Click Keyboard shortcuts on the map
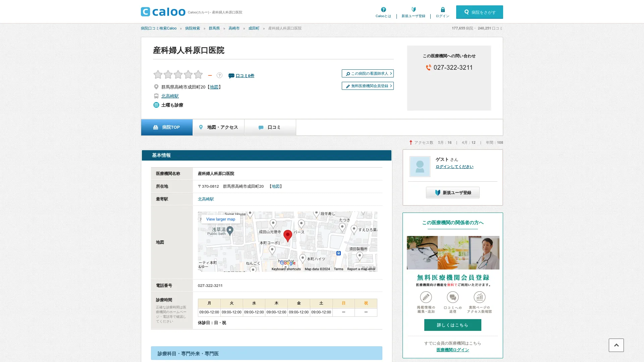 (x=286, y=269)
